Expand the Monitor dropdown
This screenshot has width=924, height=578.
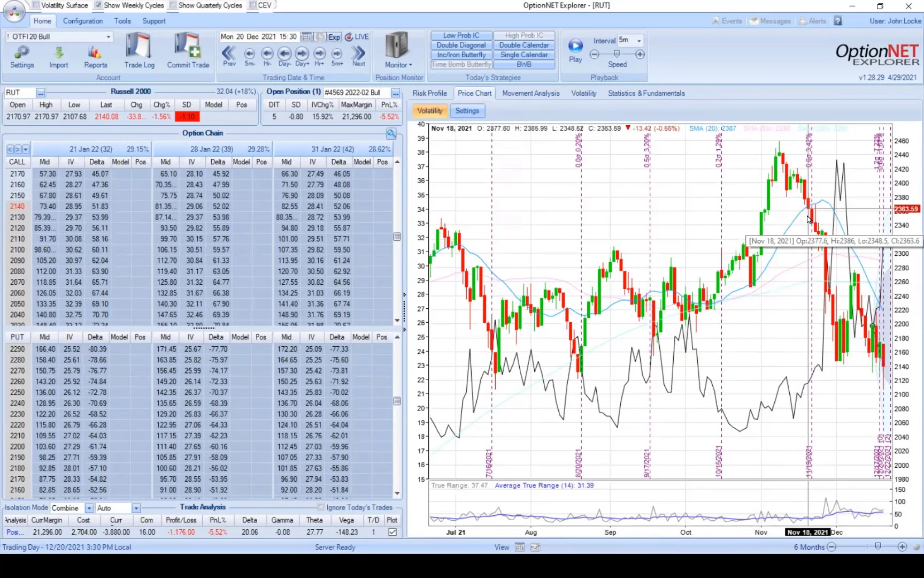[x=398, y=65]
